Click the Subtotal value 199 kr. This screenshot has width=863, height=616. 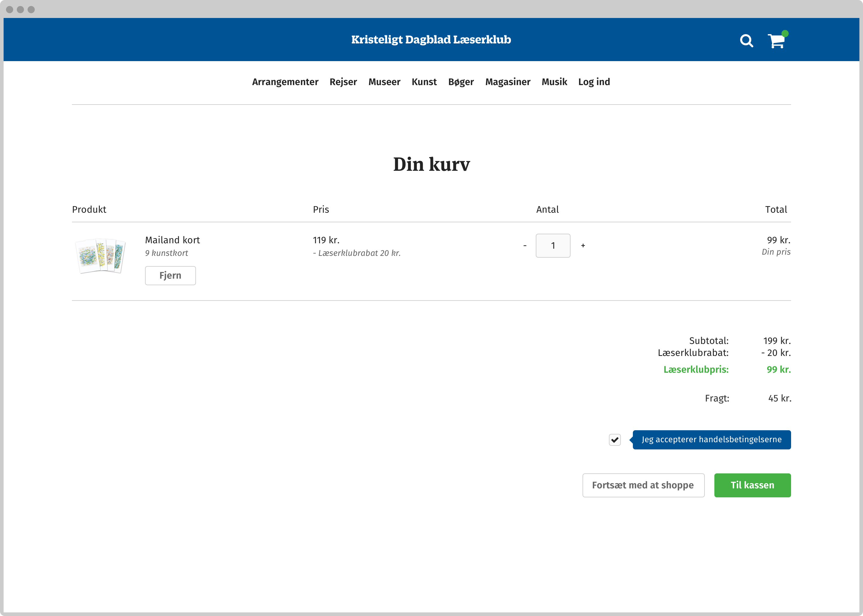click(777, 341)
